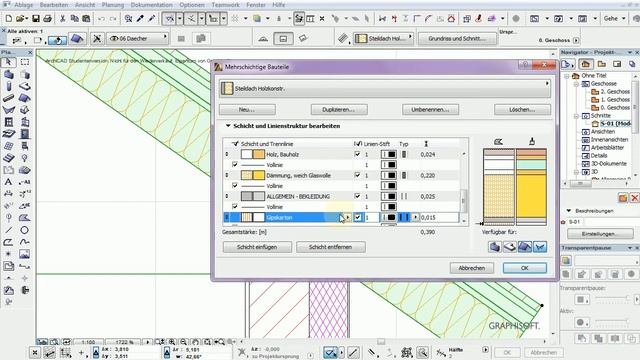Viewport: 640px width, 360px height.
Task: Select the Line tool in toolbox
Action: (9, 230)
